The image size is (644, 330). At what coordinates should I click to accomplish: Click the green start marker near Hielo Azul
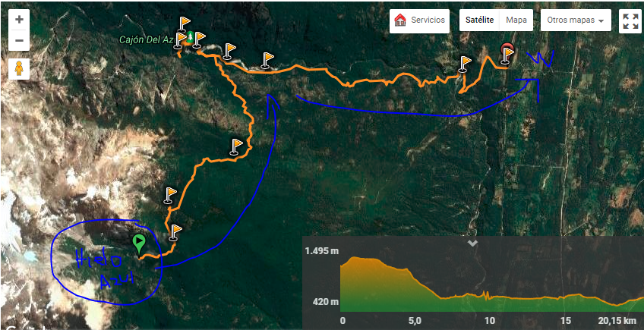(139, 244)
